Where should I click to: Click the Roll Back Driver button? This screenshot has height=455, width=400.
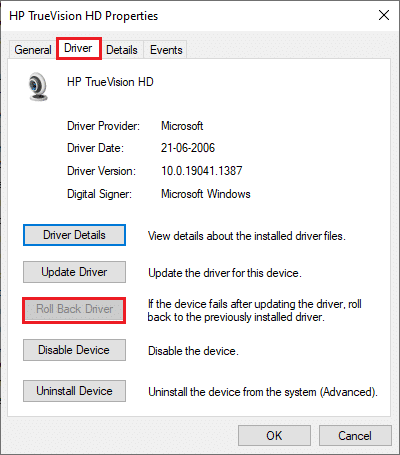(74, 310)
